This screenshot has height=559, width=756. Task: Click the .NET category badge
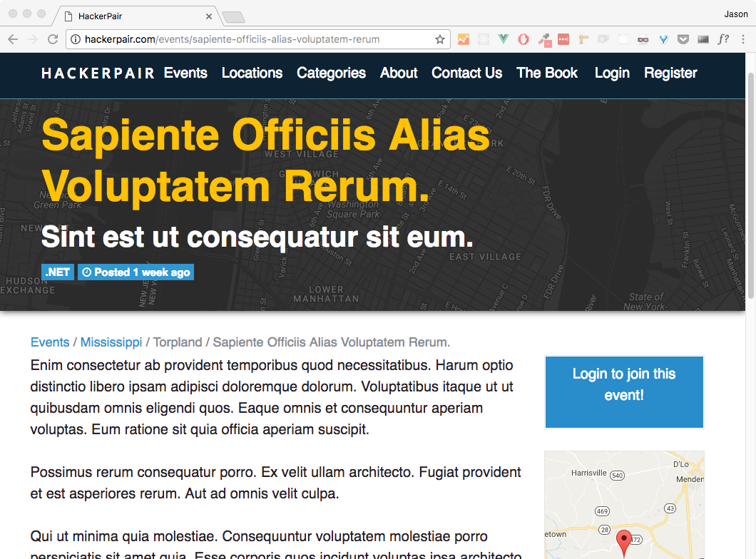coord(57,272)
